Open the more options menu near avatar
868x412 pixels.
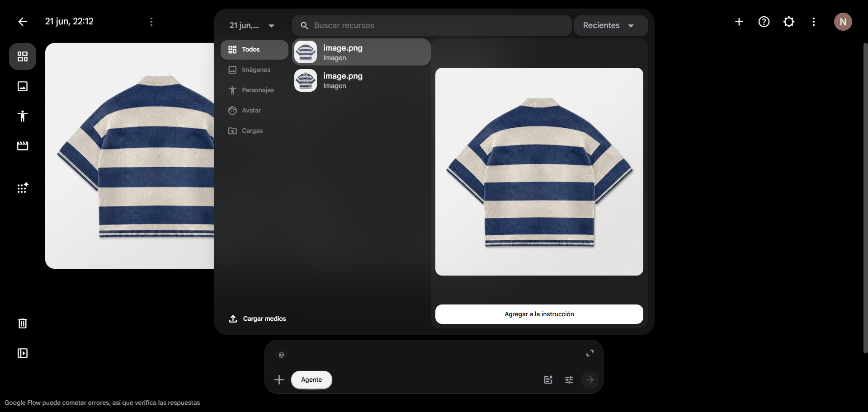pos(814,22)
